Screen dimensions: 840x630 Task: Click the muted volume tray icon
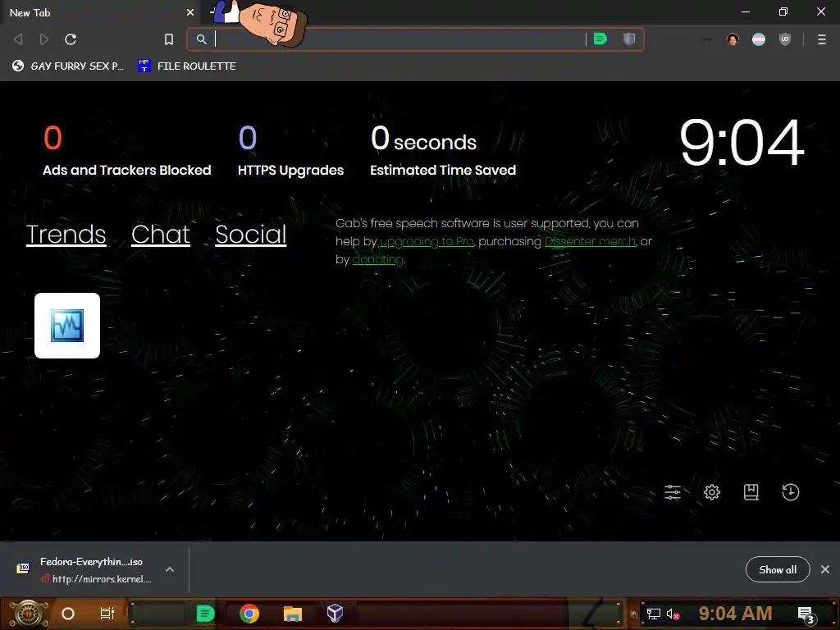[x=673, y=614]
